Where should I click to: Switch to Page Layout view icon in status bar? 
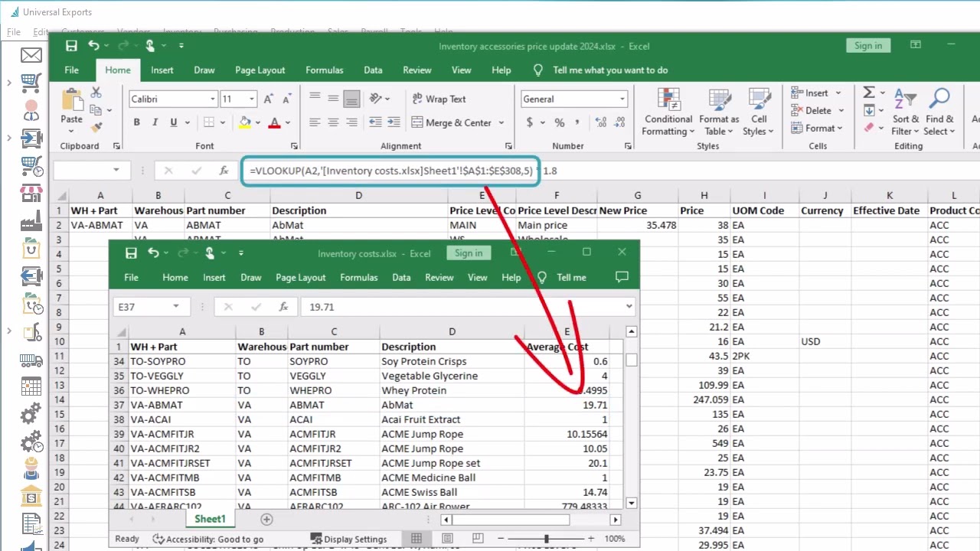coord(447,539)
